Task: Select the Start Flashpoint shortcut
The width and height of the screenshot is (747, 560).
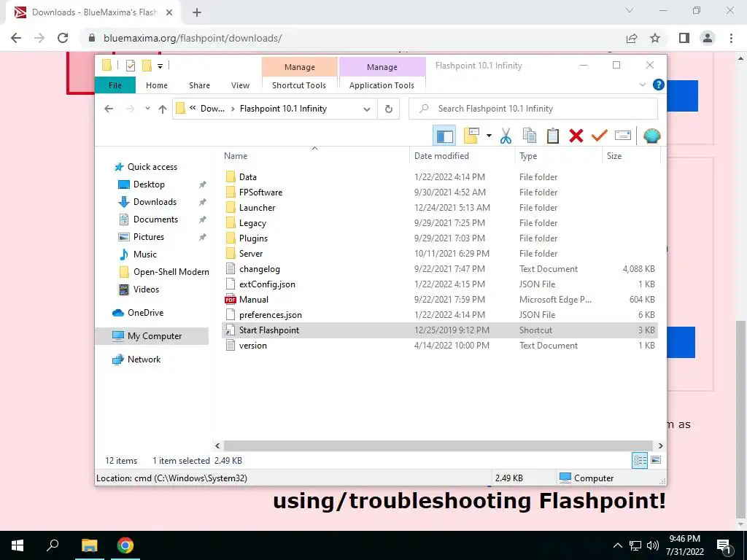Action: click(x=439, y=330)
